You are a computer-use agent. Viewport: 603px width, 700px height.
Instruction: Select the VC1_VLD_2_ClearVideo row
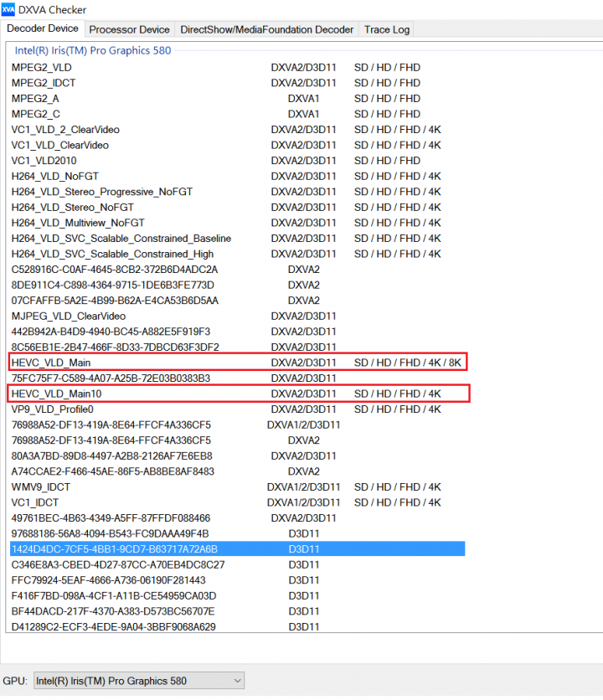coord(238,130)
